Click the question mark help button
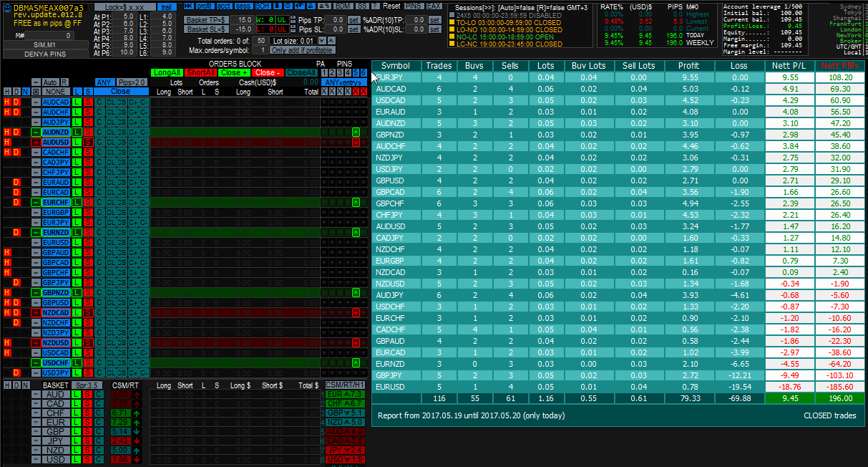This screenshot has width=868, height=467. pyautogui.click(x=375, y=6)
